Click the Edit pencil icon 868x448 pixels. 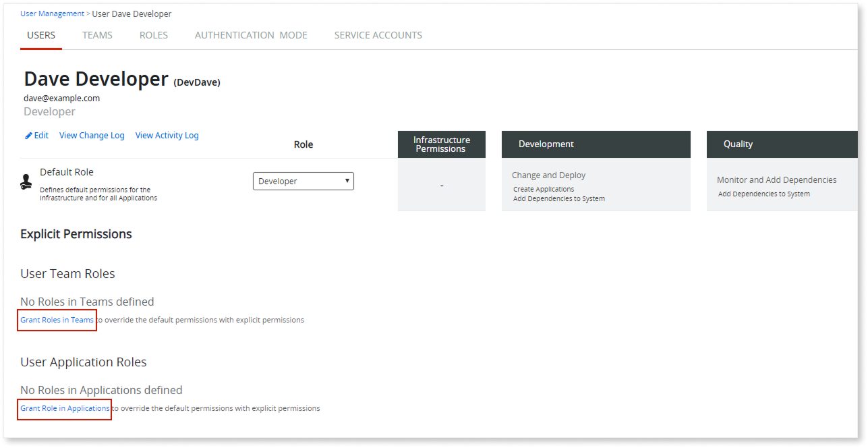point(27,135)
